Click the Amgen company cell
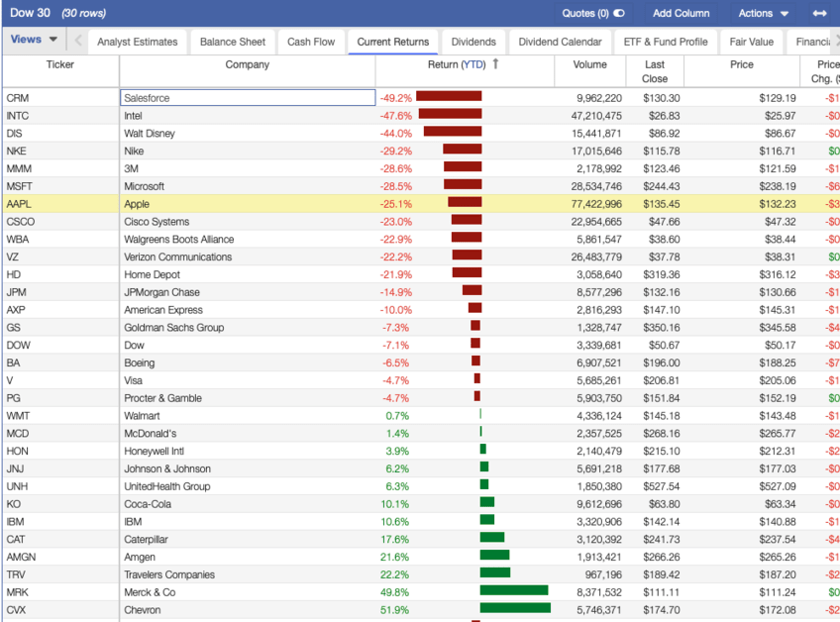Screen dimensions: 840x622 pos(248,558)
